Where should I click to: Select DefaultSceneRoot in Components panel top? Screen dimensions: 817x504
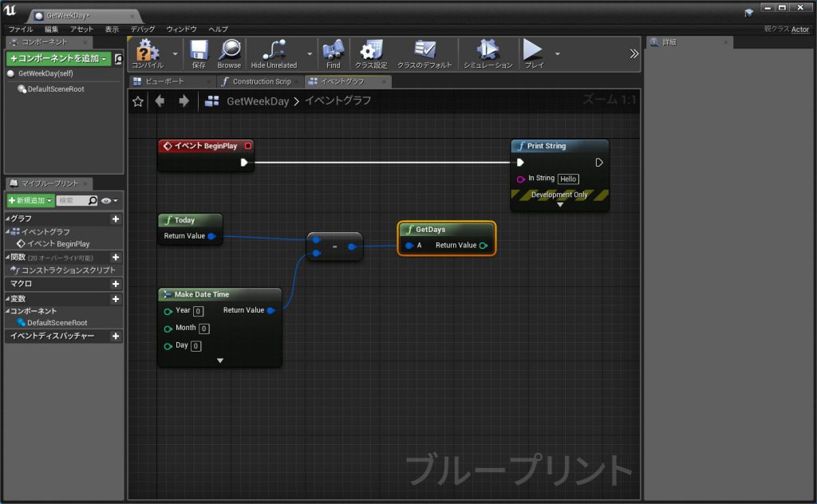pos(56,89)
